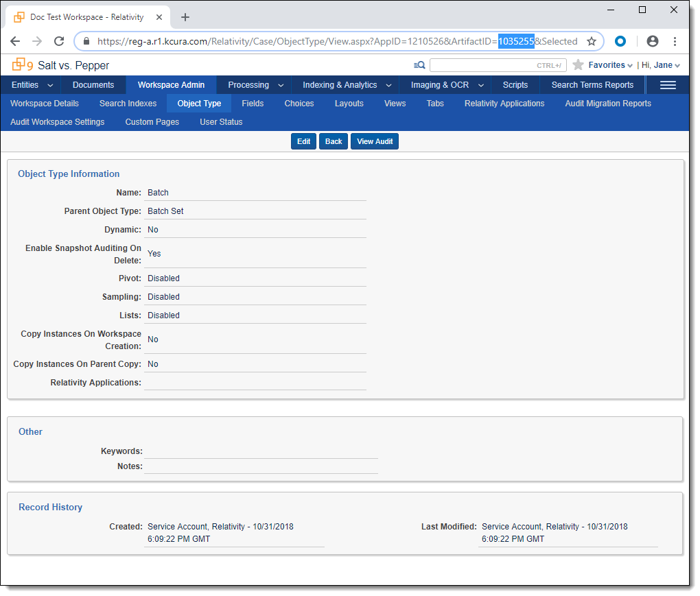Click the browser address bar URL
700x596 pixels.
tap(337, 41)
